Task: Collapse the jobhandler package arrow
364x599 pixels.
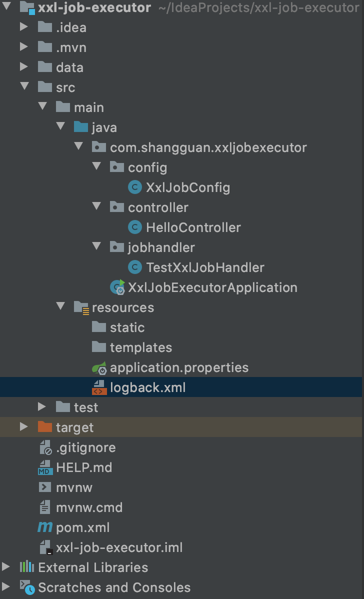Action: (x=96, y=246)
